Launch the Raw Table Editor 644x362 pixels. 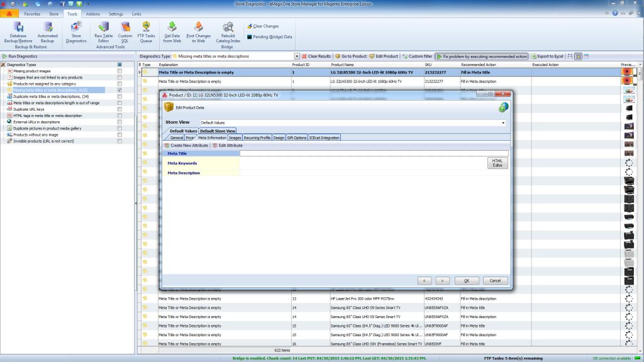point(103,31)
